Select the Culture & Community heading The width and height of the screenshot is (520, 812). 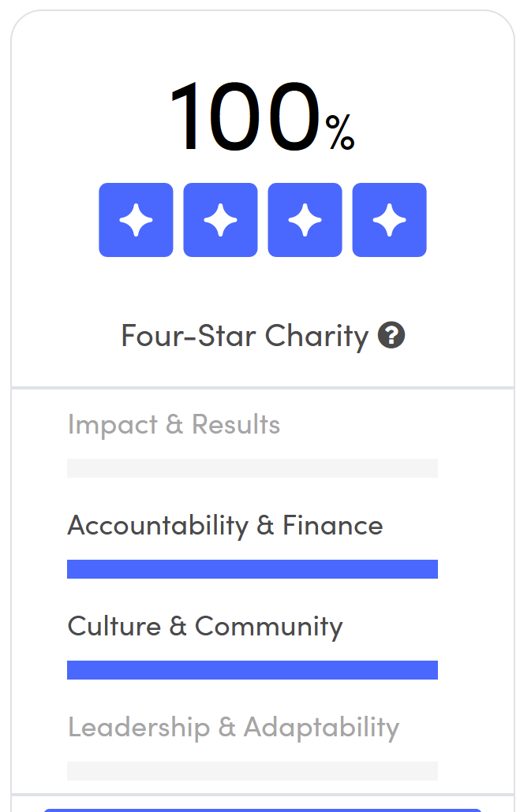pyautogui.click(x=205, y=626)
